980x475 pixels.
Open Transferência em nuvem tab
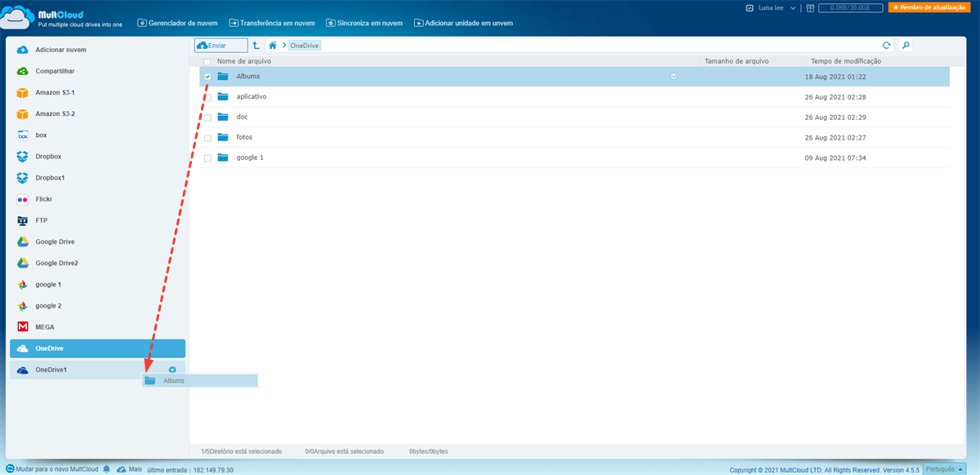pyautogui.click(x=273, y=23)
